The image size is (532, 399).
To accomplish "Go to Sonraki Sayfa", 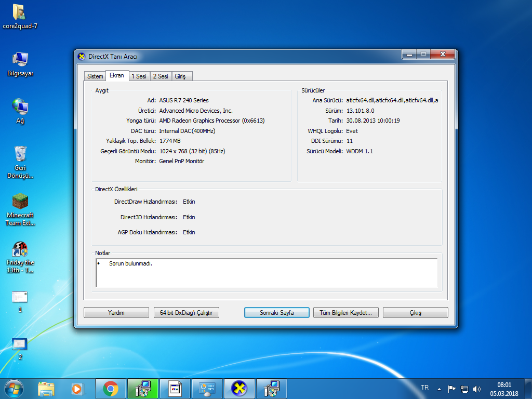I will (277, 312).
